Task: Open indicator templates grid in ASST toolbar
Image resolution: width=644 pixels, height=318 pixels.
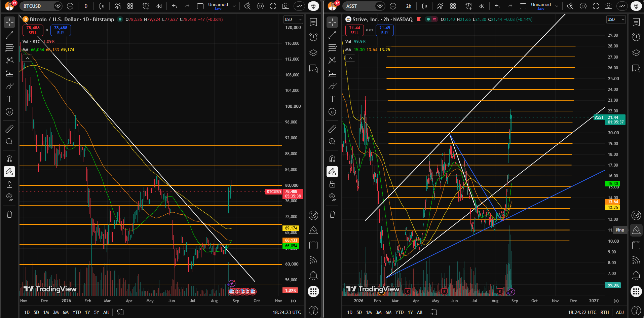Action: (x=453, y=6)
